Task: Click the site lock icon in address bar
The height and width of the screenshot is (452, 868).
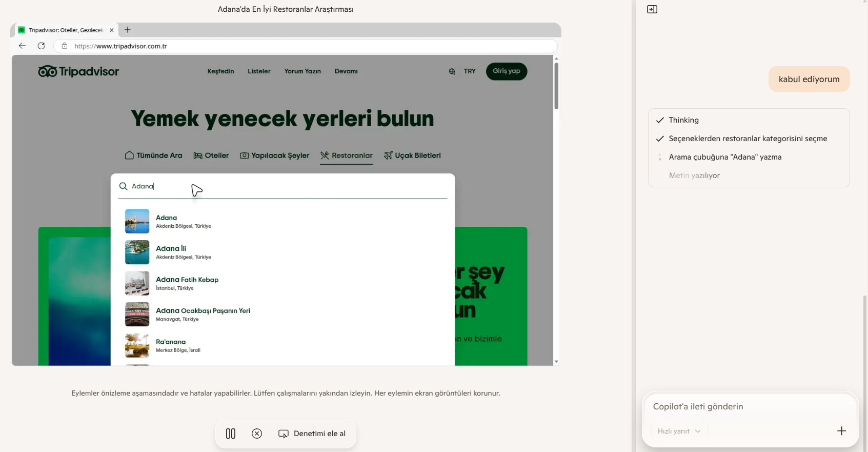Action: 64,46
